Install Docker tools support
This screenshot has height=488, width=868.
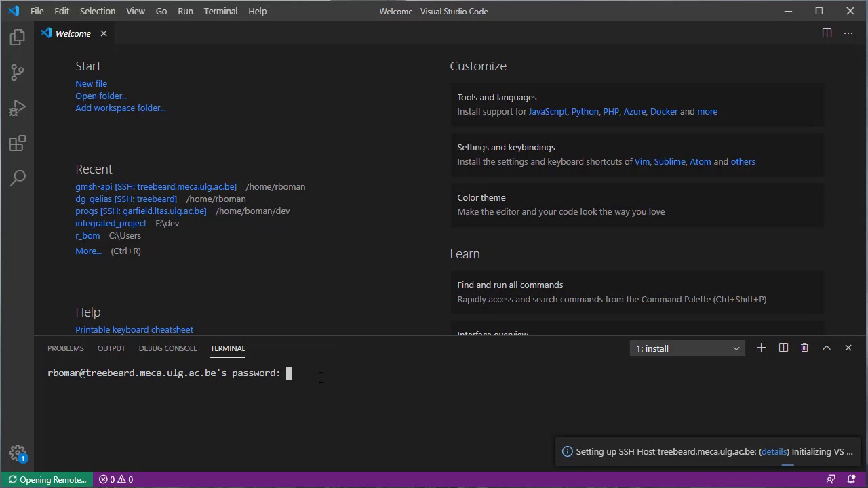664,111
